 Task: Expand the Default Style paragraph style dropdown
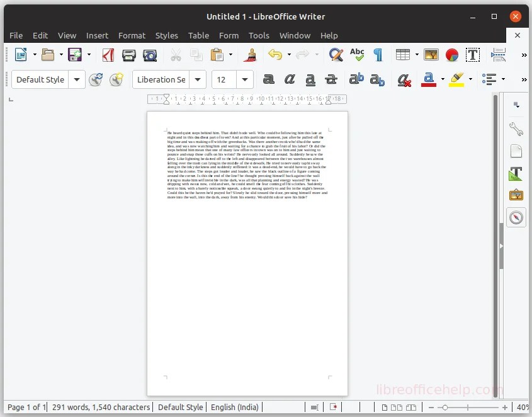click(77, 79)
